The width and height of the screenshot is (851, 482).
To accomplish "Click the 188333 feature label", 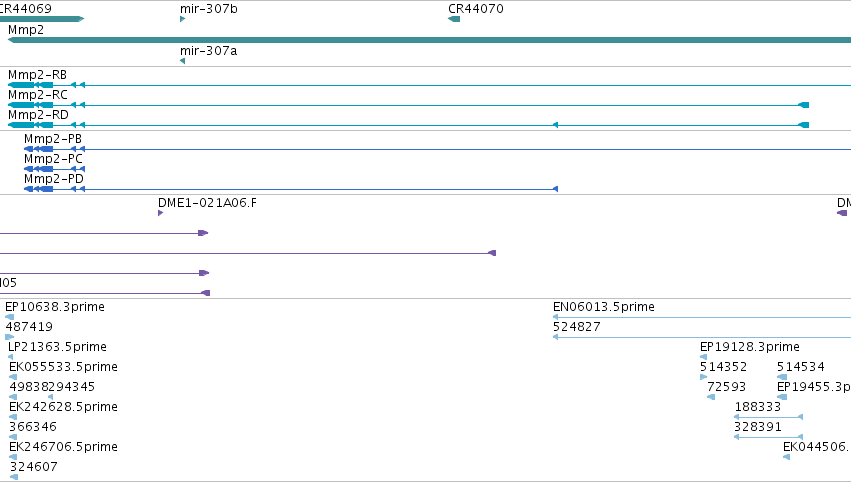I will (x=758, y=407).
